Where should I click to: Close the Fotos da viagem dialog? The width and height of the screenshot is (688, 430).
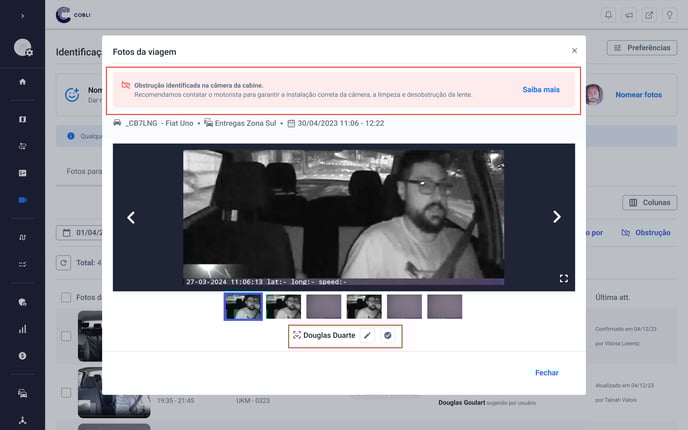click(x=574, y=51)
